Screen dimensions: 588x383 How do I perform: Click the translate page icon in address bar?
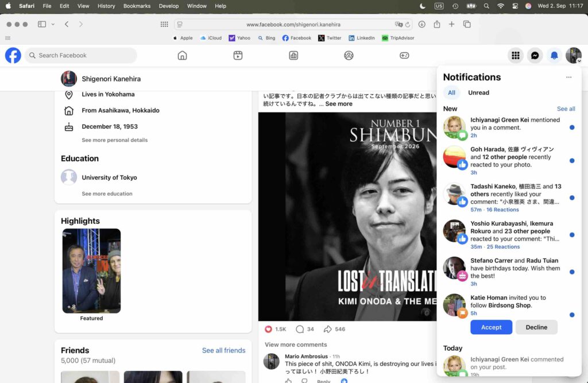[399, 24]
